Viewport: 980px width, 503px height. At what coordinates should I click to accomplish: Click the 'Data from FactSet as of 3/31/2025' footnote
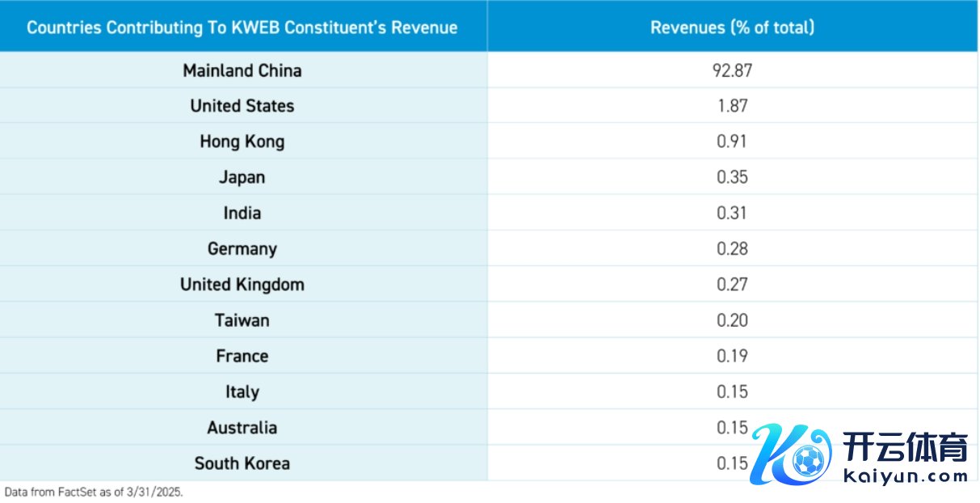pyautogui.click(x=94, y=491)
